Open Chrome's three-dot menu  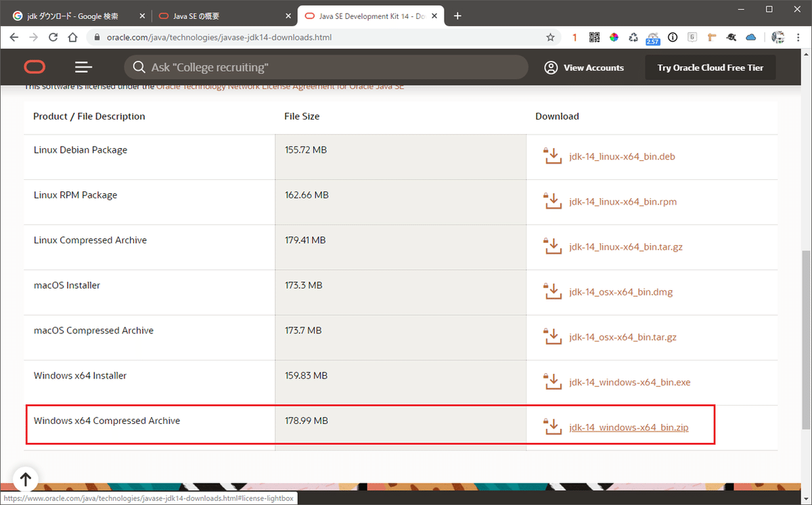(x=797, y=37)
